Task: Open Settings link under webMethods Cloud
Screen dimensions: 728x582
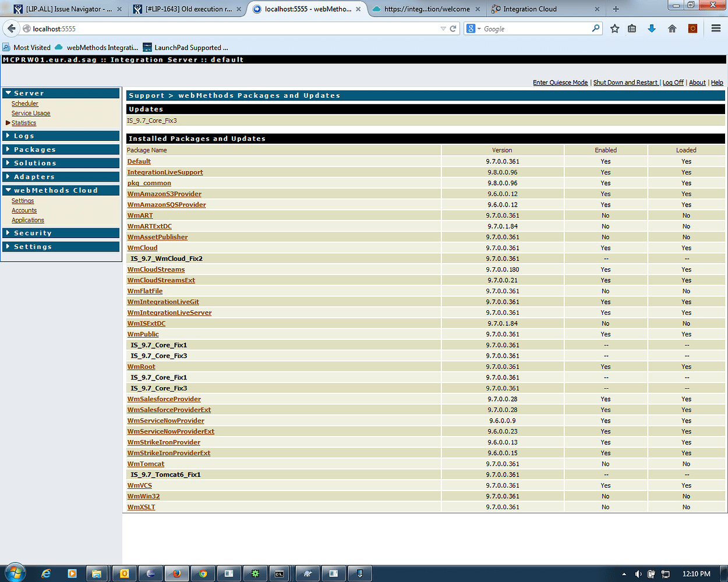Action: pos(23,201)
